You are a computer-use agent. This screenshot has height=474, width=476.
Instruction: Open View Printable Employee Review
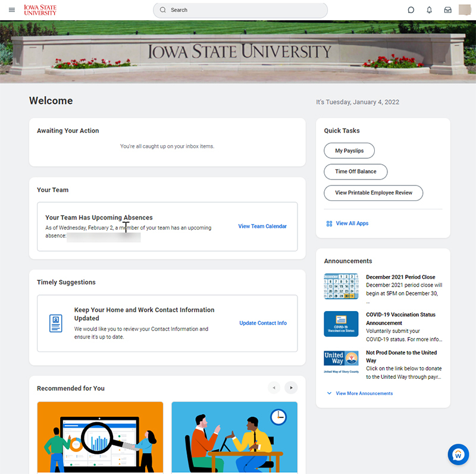(374, 193)
